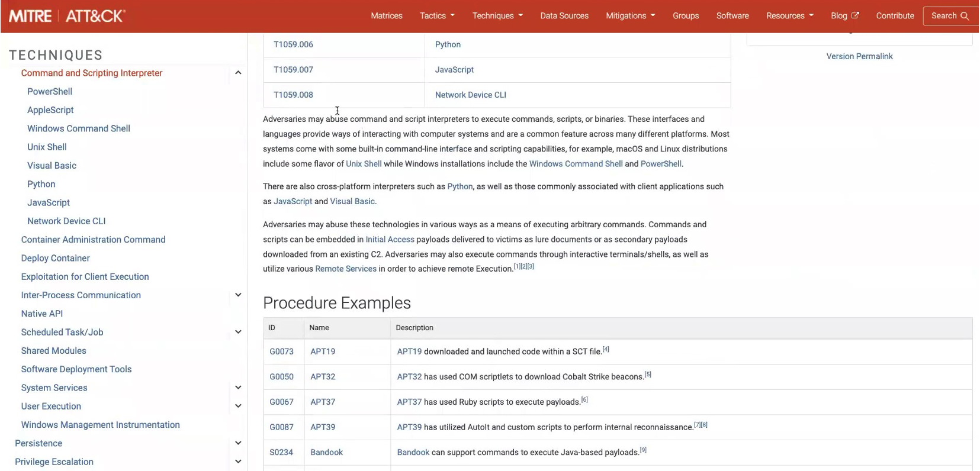Select Visual Basic in the sidebar
980x471 pixels.
click(52, 166)
